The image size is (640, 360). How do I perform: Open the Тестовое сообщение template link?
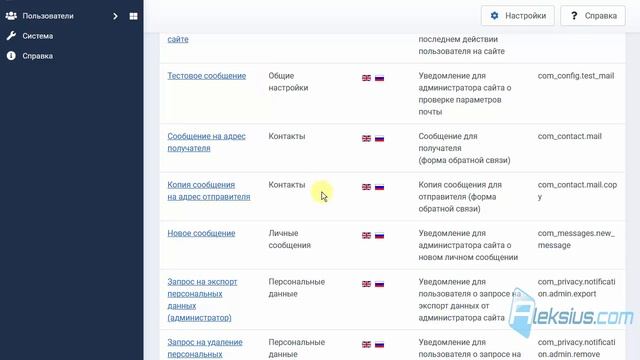tap(207, 76)
